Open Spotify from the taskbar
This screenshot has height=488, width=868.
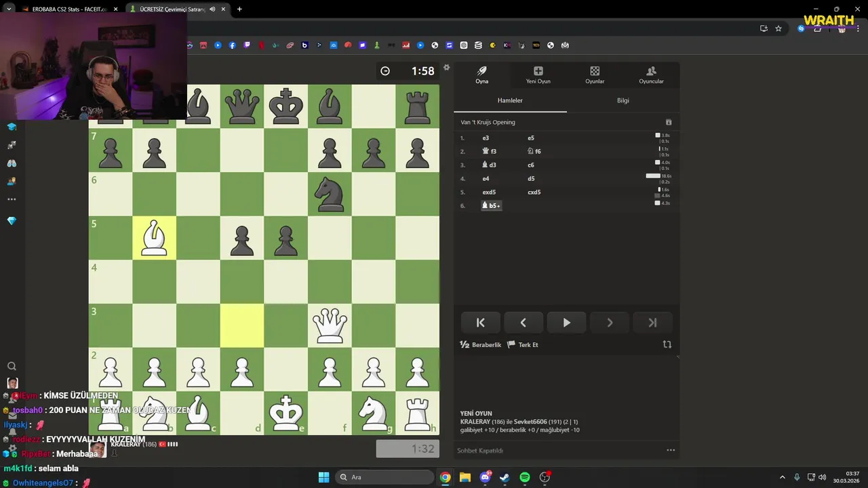tap(525, 477)
